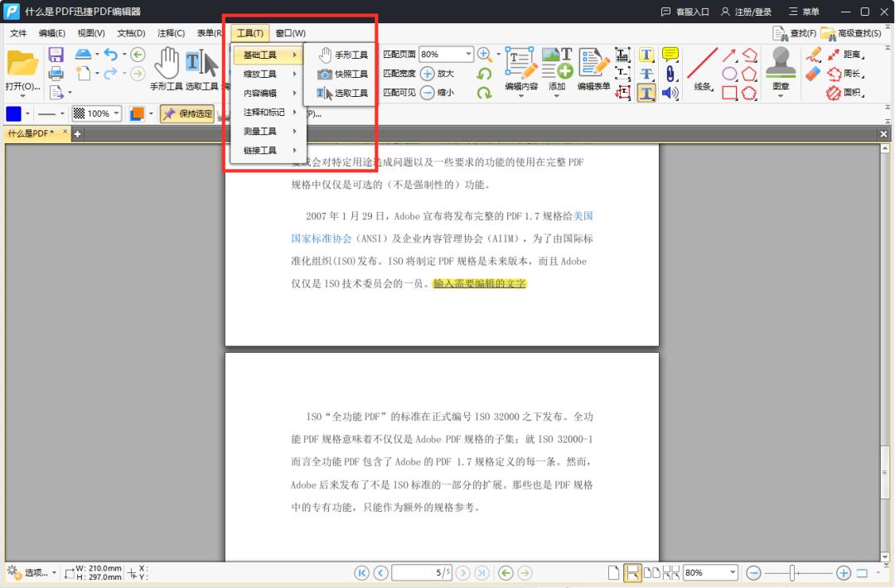Open the 图章 stamp dropdown arrow
The image size is (895, 588).
(x=779, y=96)
